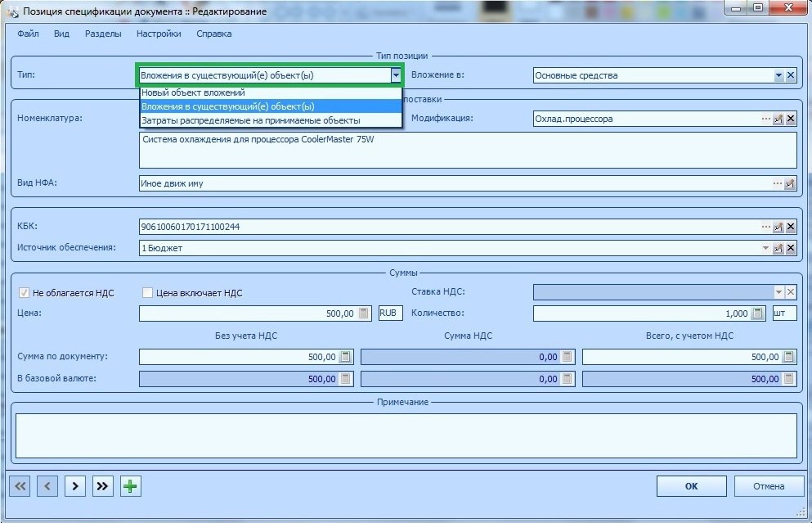Collapse the Тип dropdown using its arrow
The height and width of the screenshot is (523, 812).
[396, 75]
